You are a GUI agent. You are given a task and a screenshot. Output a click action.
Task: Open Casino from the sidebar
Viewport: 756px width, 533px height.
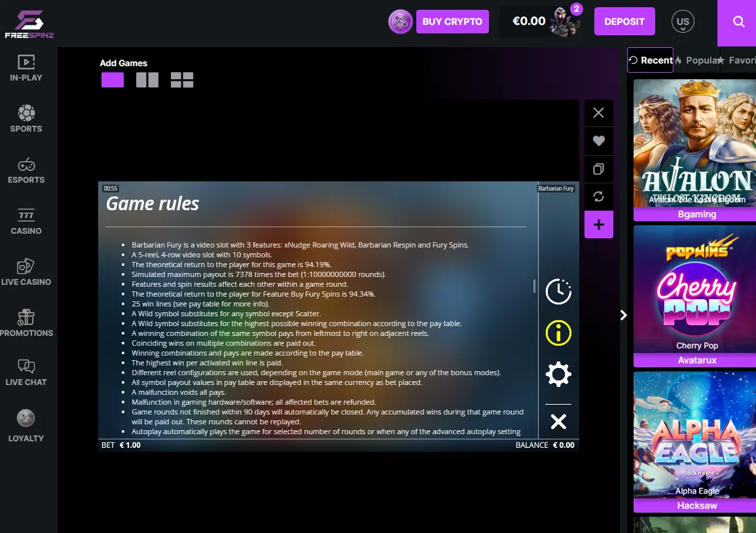coord(26,222)
